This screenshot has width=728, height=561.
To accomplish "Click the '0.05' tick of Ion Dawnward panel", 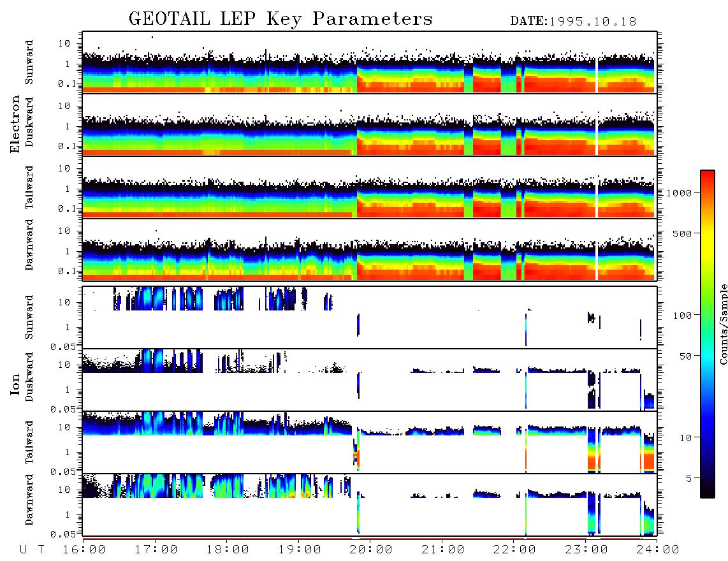I will 62,534.
